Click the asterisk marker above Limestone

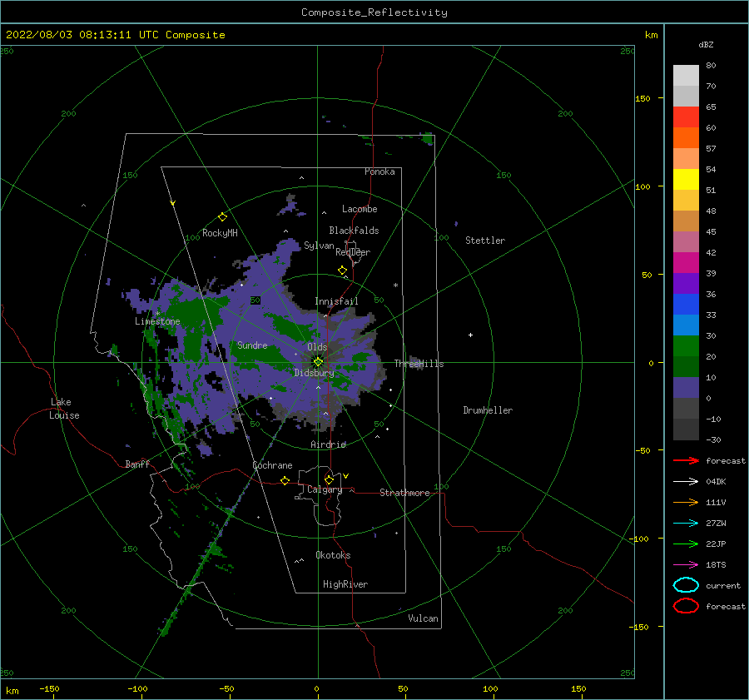tap(157, 314)
